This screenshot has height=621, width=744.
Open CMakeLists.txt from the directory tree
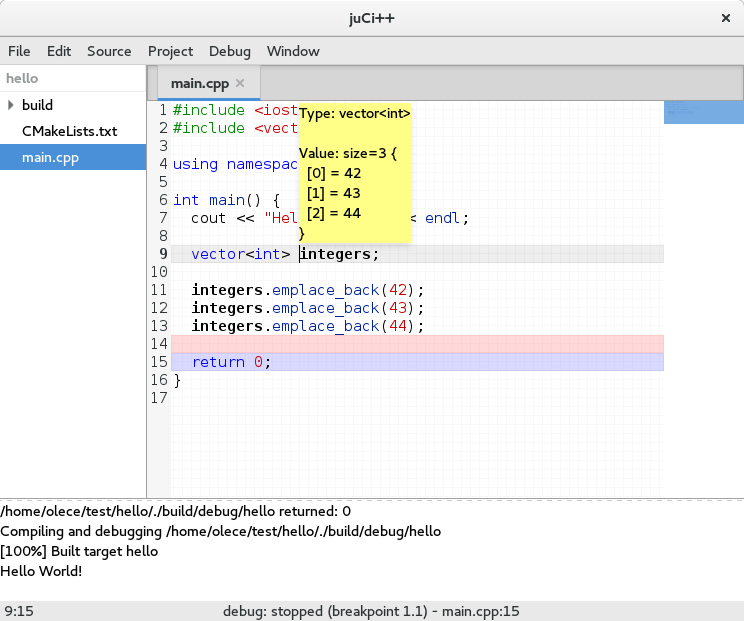pyautogui.click(x=69, y=131)
